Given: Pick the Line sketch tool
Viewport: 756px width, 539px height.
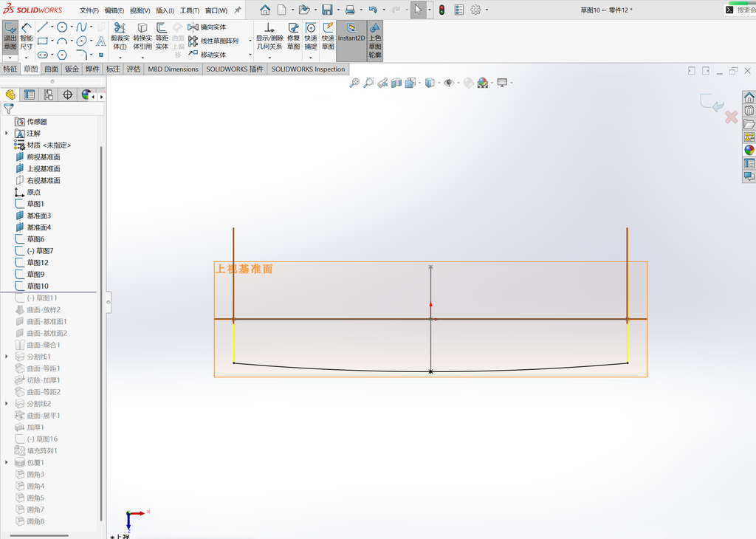Looking at the screenshot, I should 42,27.
